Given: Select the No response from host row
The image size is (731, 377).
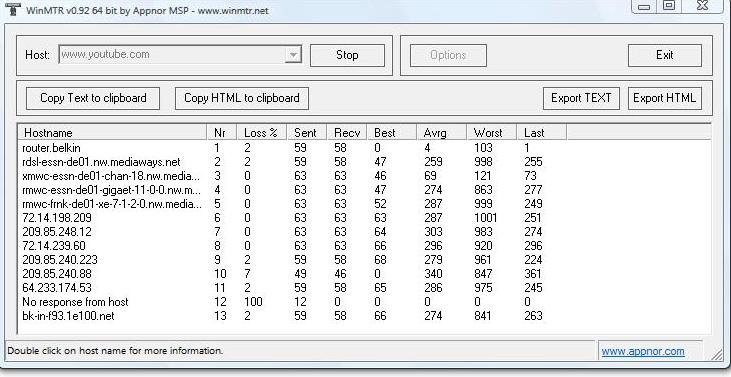Looking at the screenshot, I should (365, 302).
